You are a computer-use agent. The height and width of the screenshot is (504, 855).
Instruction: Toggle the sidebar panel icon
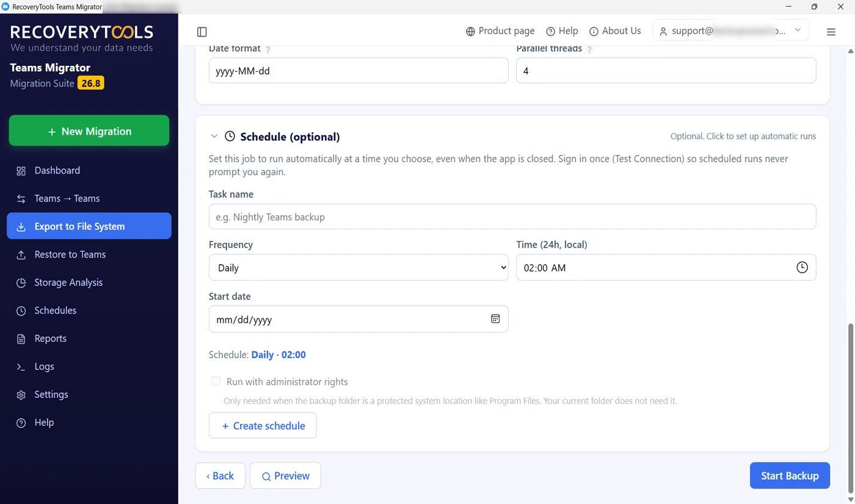(202, 32)
